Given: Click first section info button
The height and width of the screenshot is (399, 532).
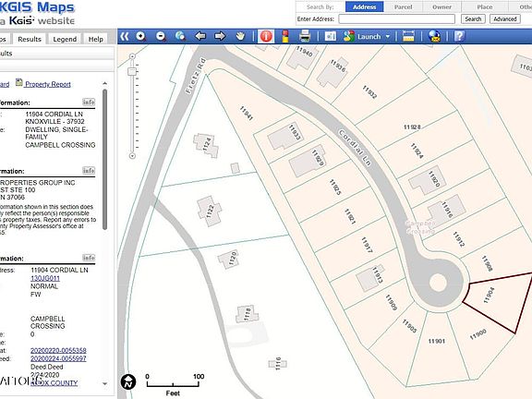Looking at the screenshot, I should tap(89, 103).
